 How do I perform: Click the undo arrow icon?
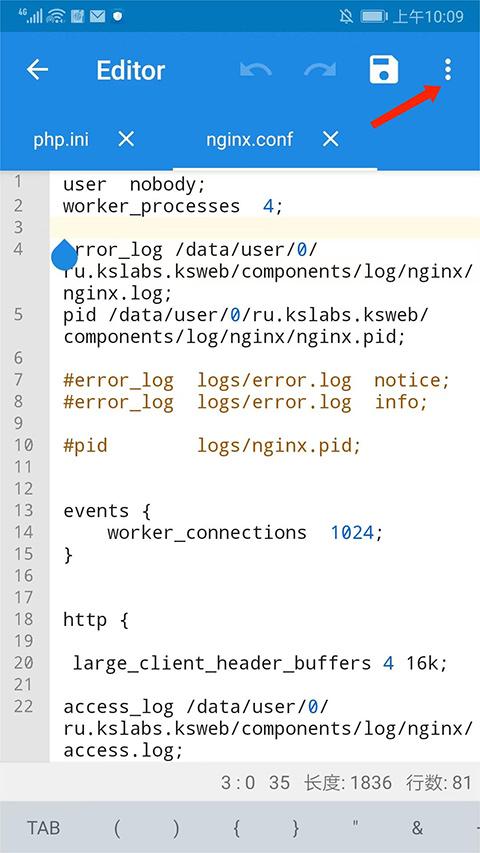tap(256, 70)
